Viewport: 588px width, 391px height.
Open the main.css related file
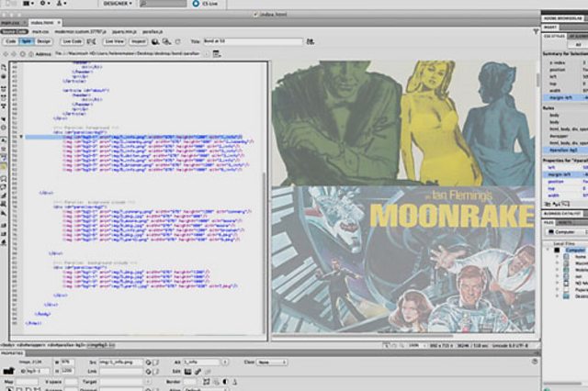point(40,32)
